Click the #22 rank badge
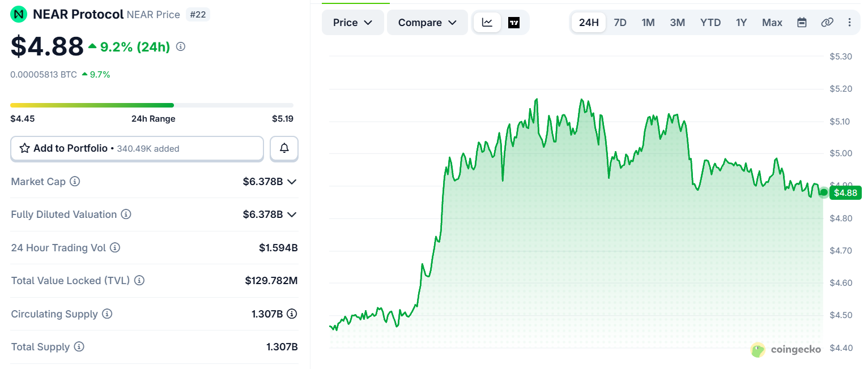This screenshot has height=369, width=868. 198,15
